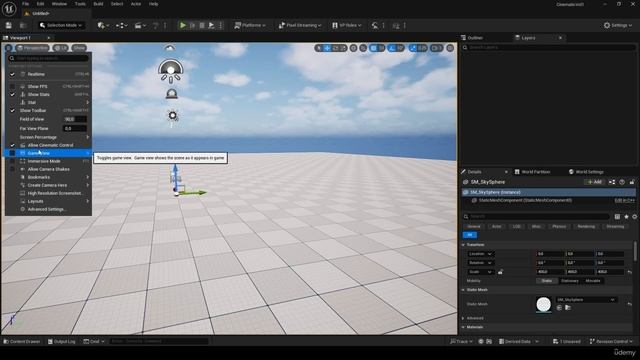Expand Create Camera Here submenu
Image resolution: width=640 pixels, height=360 pixels.
[x=48, y=185]
